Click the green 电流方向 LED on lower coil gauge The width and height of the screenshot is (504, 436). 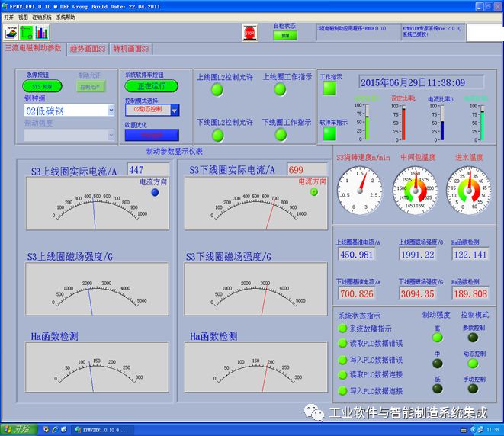point(314,192)
